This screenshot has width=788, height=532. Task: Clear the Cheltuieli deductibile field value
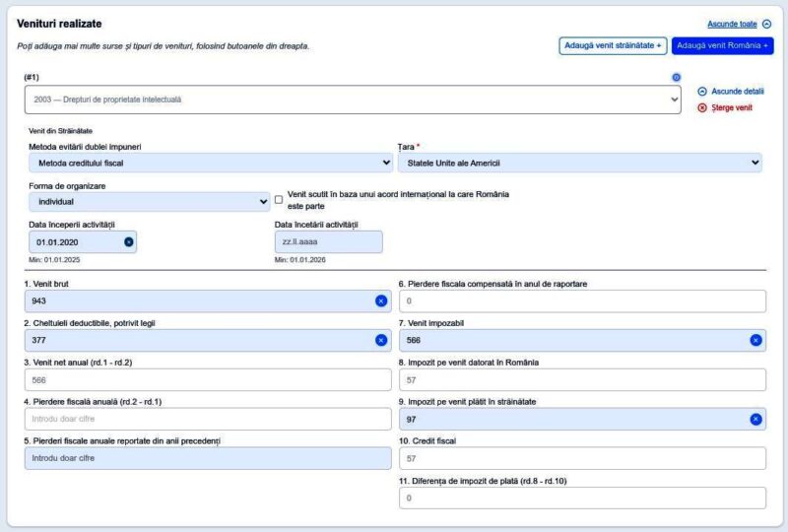tap(381, 340)
